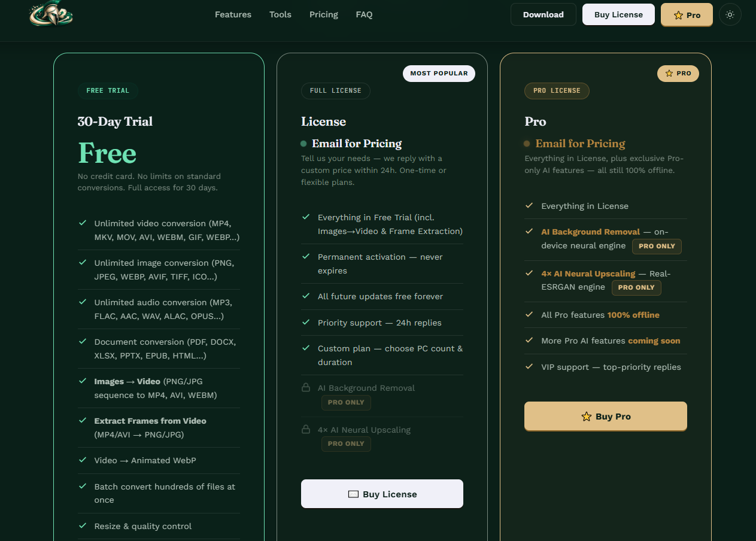Toggle the light/dark theme sun icon
This screenshot has height=541, width=756.
point(730,15)
